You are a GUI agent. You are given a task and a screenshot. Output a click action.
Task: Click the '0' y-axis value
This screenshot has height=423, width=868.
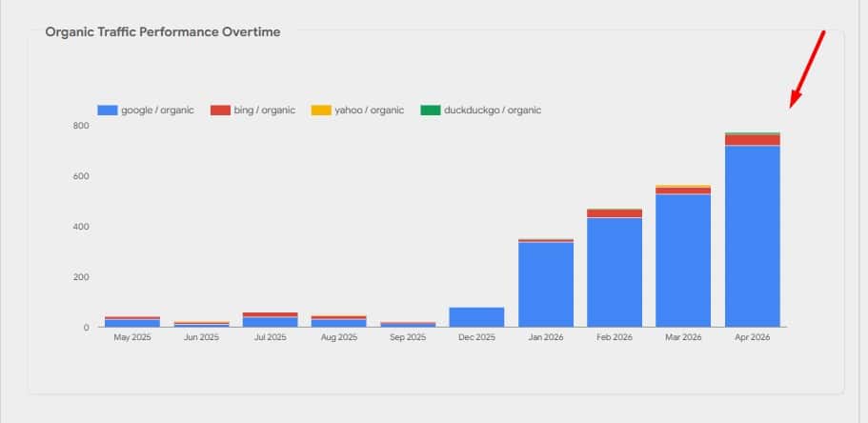coord(86,328)
